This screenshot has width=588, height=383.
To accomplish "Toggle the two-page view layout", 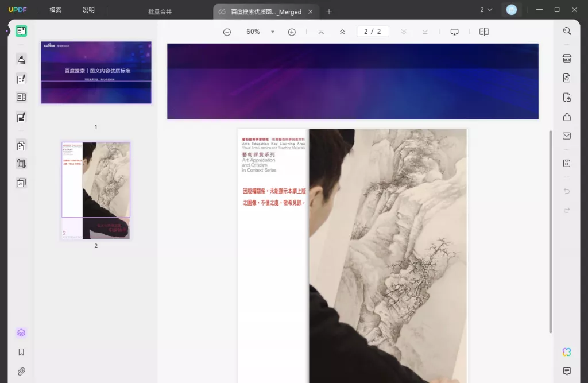I will click(484, 32).
